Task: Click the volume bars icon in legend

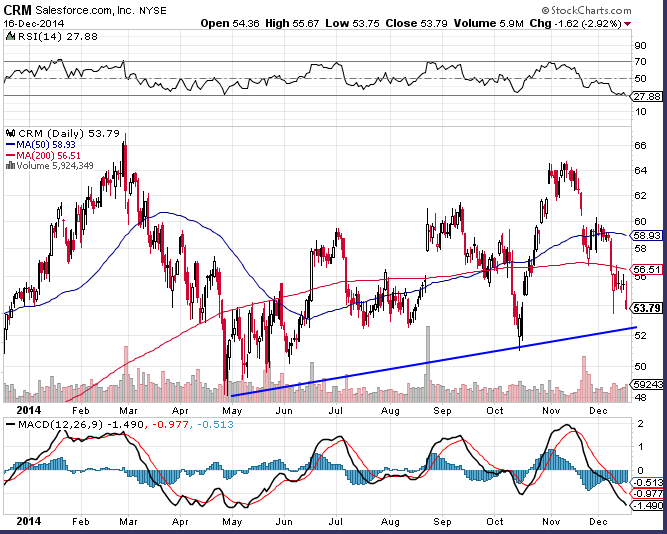Action: [10, 166]
